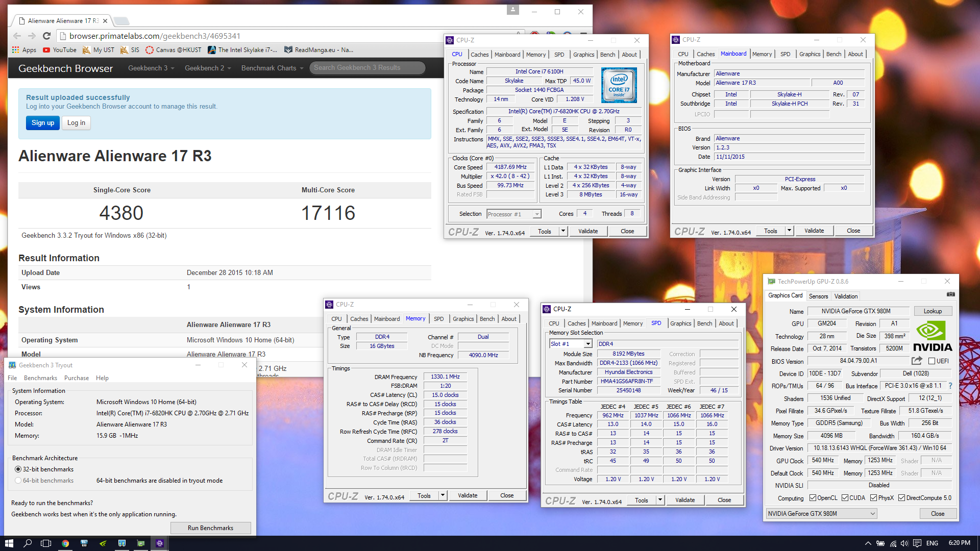Screen dimensions: 980x551
Task: Open taskbar search magnifier
Action: [x=28, y=543]
